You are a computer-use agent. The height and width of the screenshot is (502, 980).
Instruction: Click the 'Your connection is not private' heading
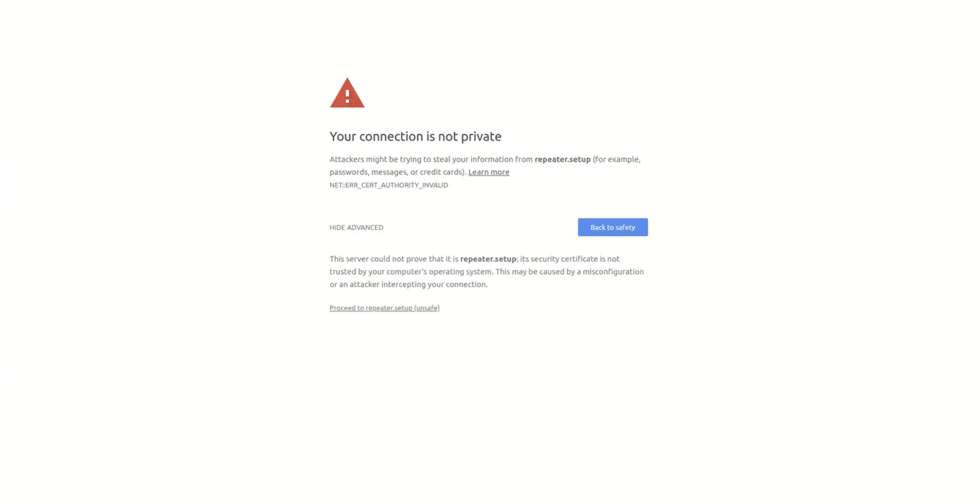coord(416,136)
